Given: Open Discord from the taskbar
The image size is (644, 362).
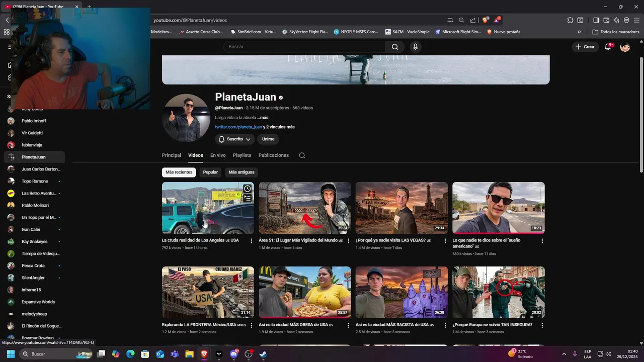Looking at the screenshot, I should tap(233, 354).
